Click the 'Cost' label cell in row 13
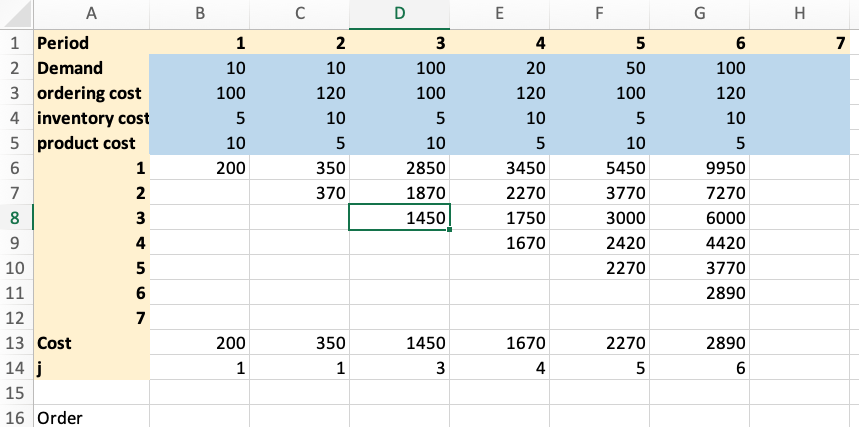The height and width of the screenshot is (427, 859). 91,343
